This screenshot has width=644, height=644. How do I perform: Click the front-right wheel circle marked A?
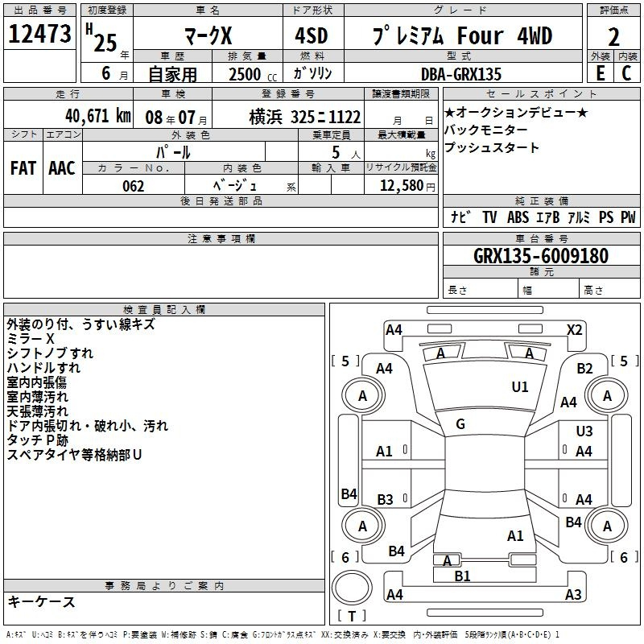tap(607, 395)
